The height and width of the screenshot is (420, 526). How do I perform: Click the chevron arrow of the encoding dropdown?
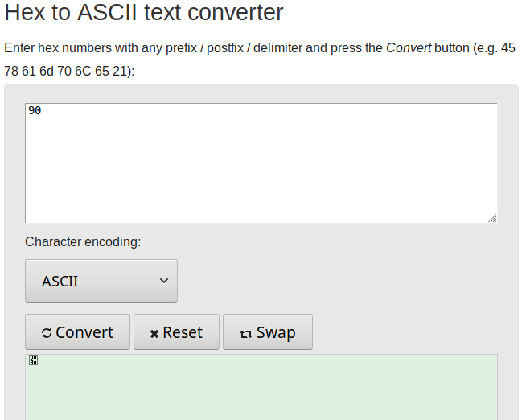(x=164, y=281)
